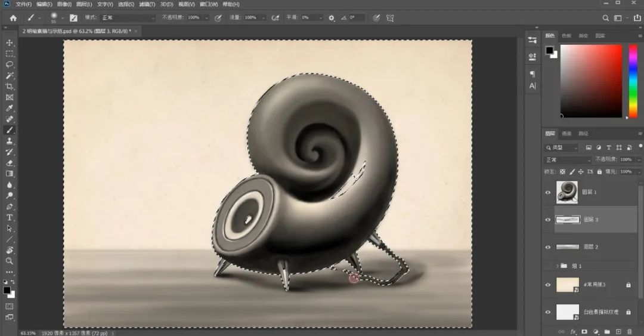Select the Horizontal Type tool

[x=10, y=217]
